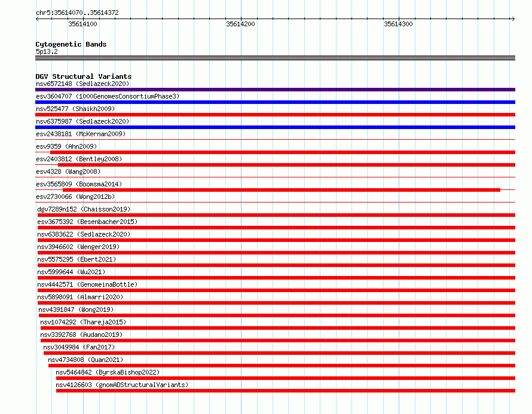Click the left arrow end of the ruler
The height and width of the screenshot is (414, 532).
37,19
